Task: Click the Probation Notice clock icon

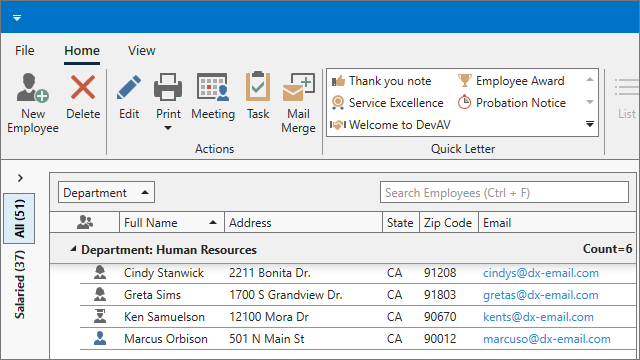Action: pos(465,102)
